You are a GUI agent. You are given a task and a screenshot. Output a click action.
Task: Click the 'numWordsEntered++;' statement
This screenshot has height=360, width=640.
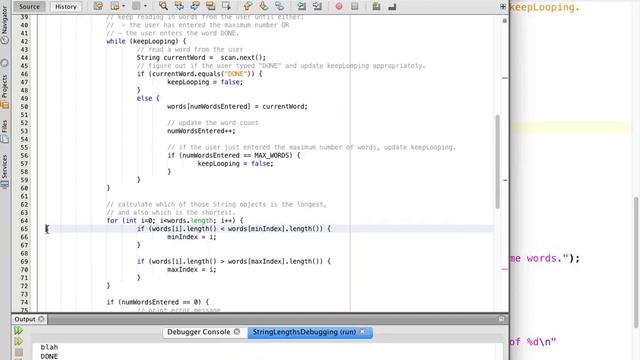pos(201,131)
